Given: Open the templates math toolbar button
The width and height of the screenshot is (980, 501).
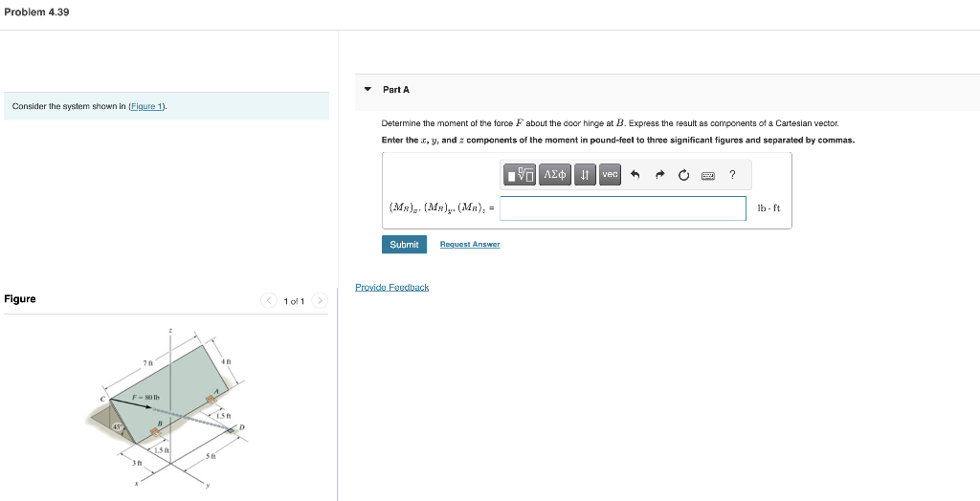Looking at the screenshot, I should 522,175.
